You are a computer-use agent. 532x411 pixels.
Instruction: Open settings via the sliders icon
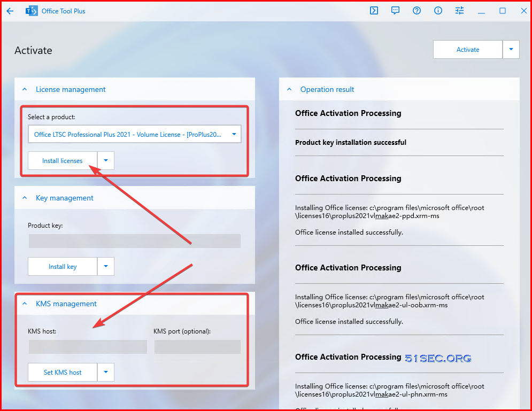[x=459, y=11]
